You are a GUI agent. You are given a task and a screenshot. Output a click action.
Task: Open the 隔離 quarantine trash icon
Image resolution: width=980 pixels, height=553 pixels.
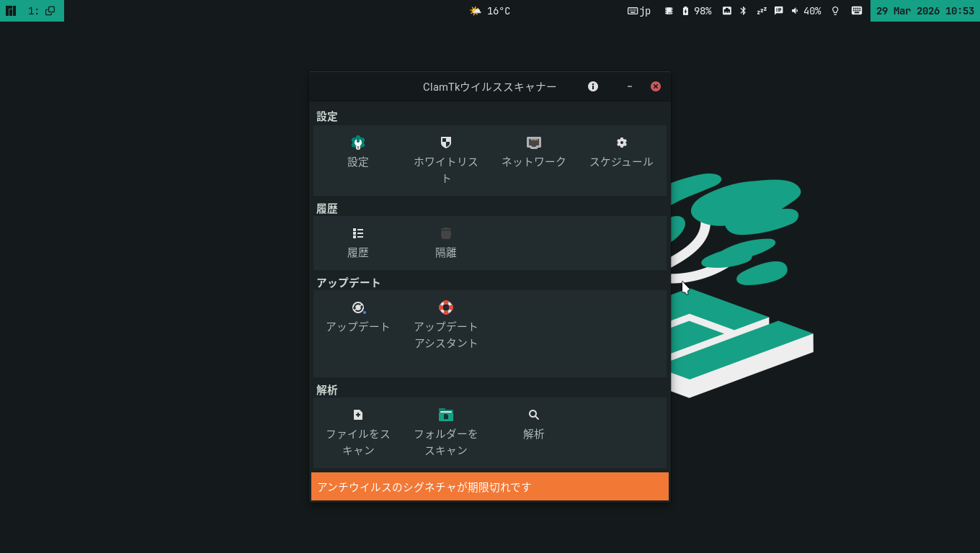pos(446,233)
